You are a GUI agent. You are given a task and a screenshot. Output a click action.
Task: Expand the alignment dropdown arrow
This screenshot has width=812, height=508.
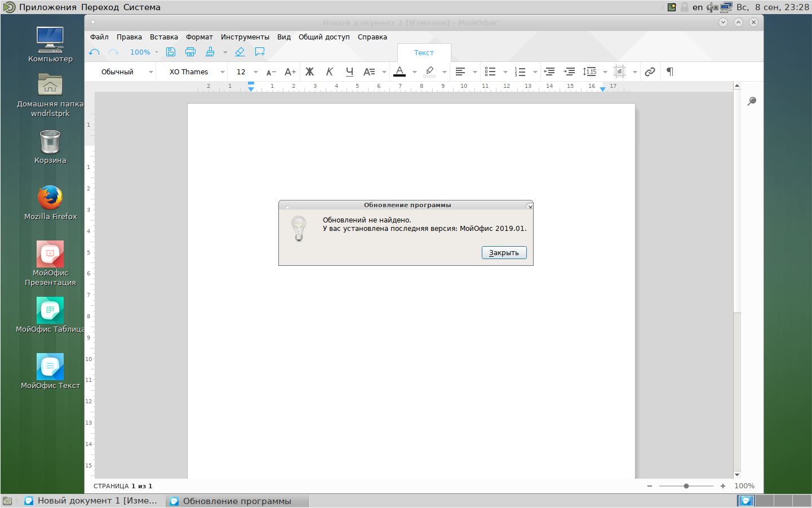[x=474, y=72]
